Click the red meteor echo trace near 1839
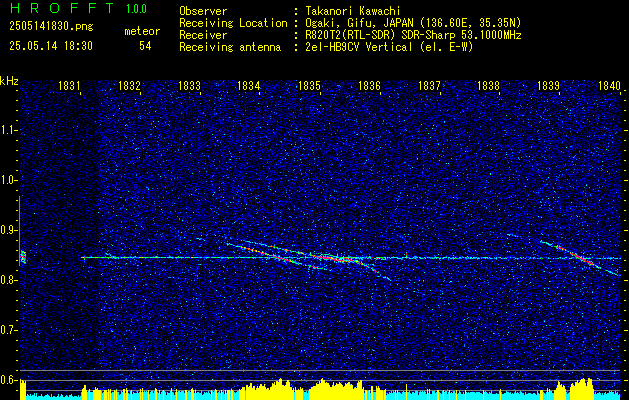The image size is (629, 400). 580,257
